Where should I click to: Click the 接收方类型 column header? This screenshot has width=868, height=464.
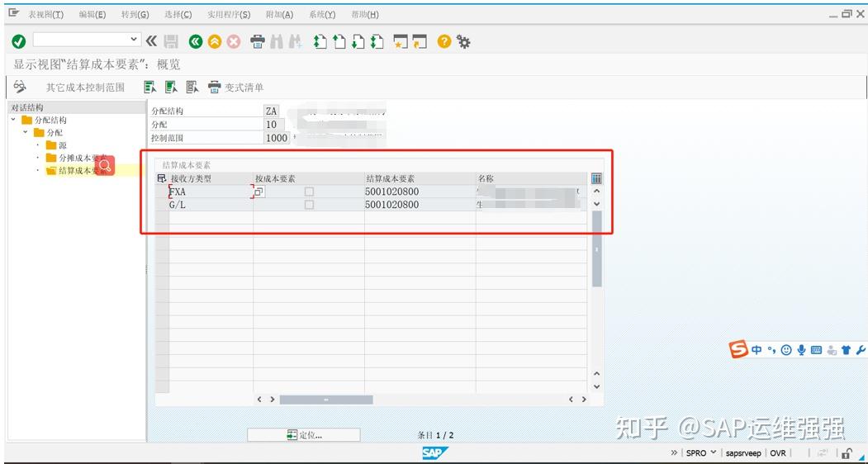tap(211, 178)
